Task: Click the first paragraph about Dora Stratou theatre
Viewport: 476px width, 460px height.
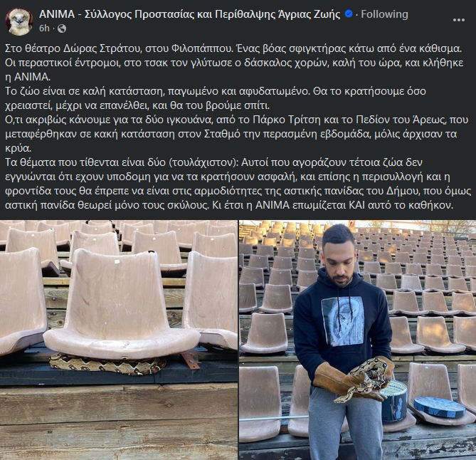Action: [x=234, y=63]
